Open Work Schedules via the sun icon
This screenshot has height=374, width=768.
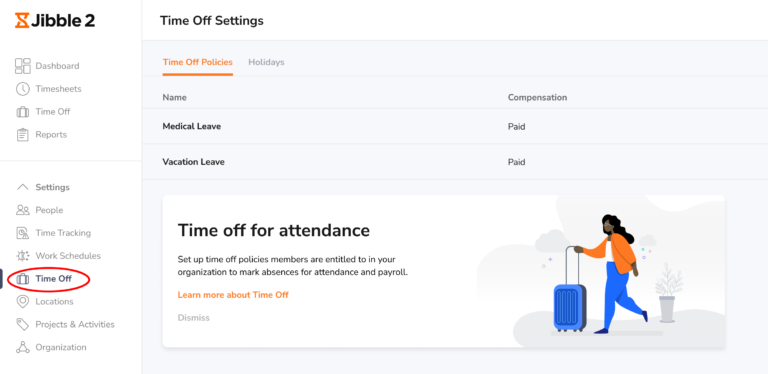click(23, 256)
